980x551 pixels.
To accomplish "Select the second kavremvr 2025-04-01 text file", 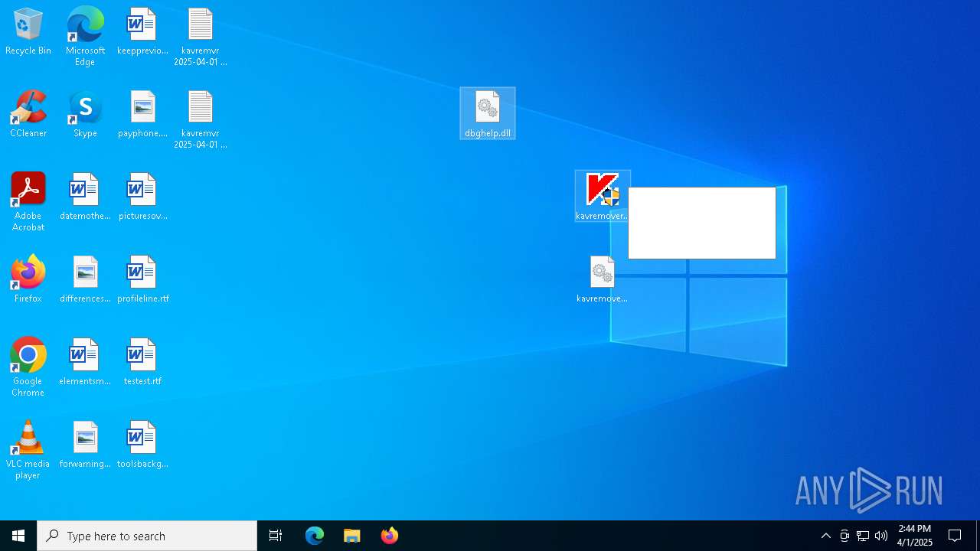I will [200, 119].
